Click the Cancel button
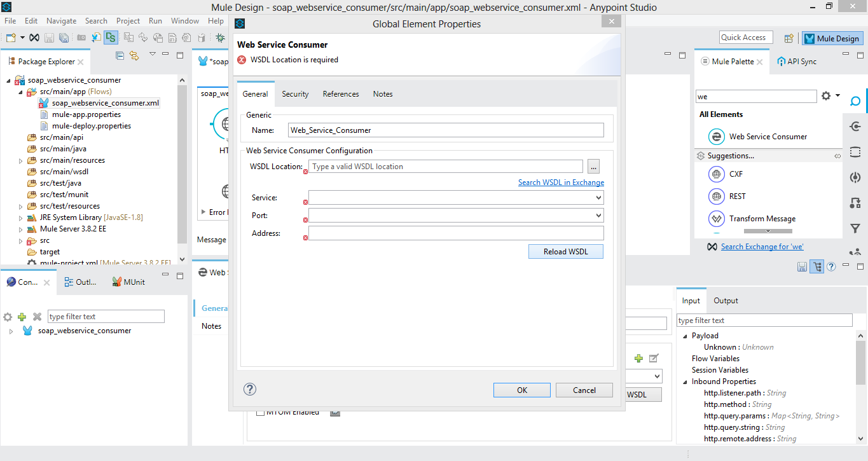The width and height of the screenshot is (868, 461). click(x=584, y=390)
